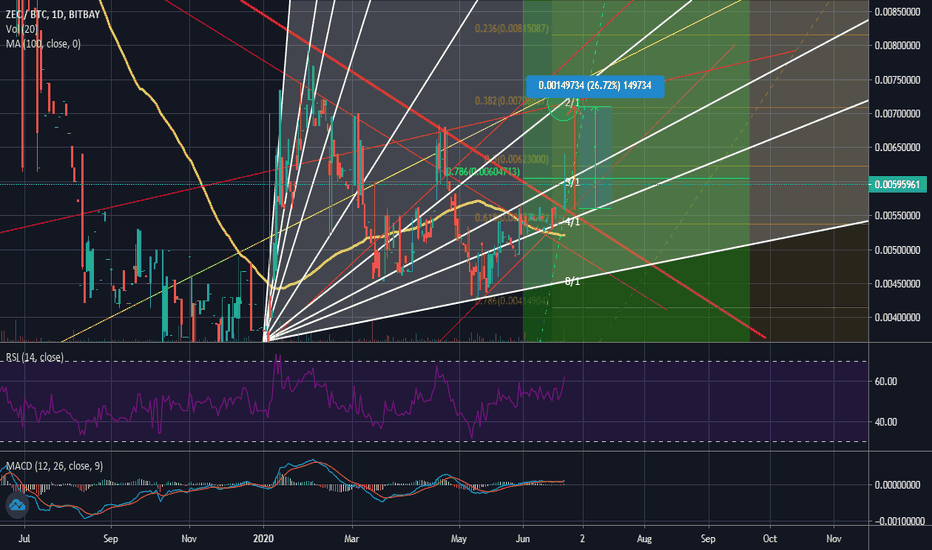Click the RSI 60.00 scale value
This screenshot has height=550, width=932.
pyautogui.click(x=886, y=382)
